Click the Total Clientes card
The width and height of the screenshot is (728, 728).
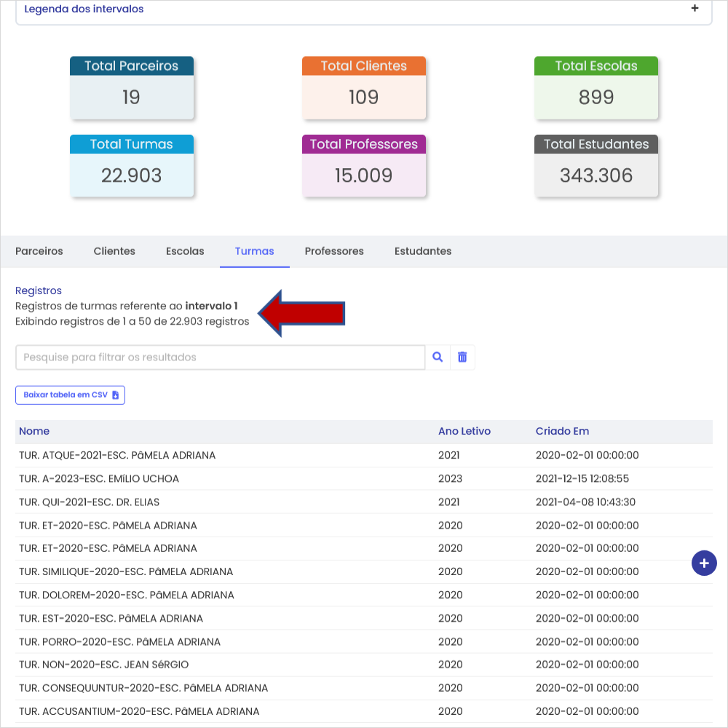(364, 88)
